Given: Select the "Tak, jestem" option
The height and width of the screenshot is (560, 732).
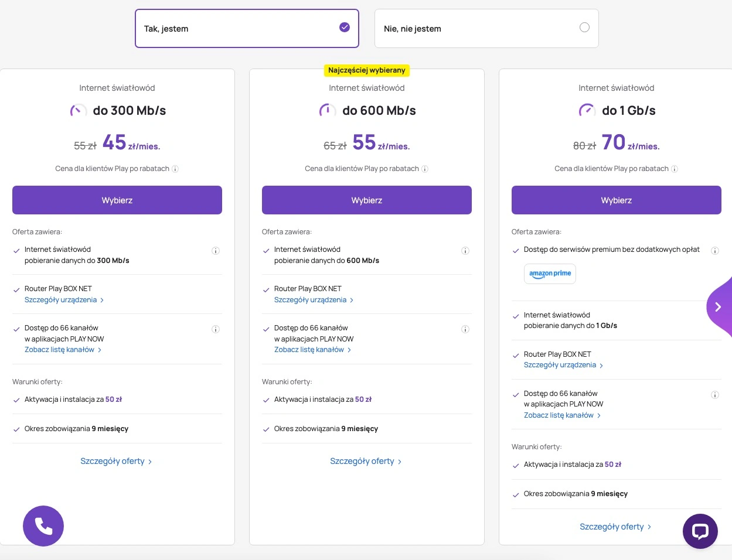Looking at the screenshot, I should [247, 28].
